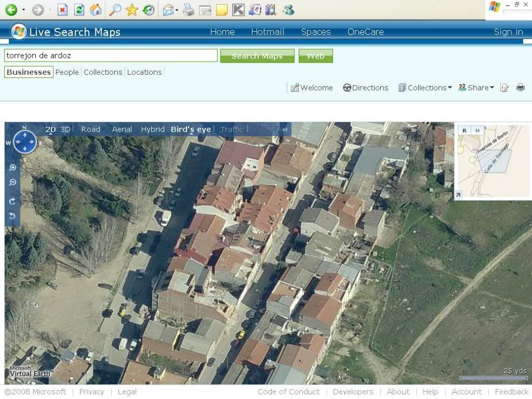Switch to the Aerial map view
The image size is (532, 399).
(x=122, y=129)
